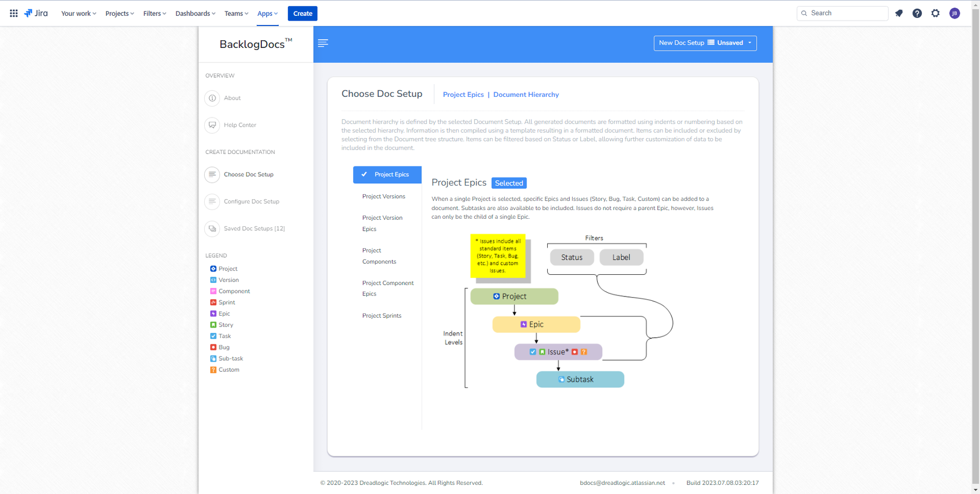The height and width of the screenshot is (494, 980).
Task: Open the user profile avatar
Action: point(954,13)
